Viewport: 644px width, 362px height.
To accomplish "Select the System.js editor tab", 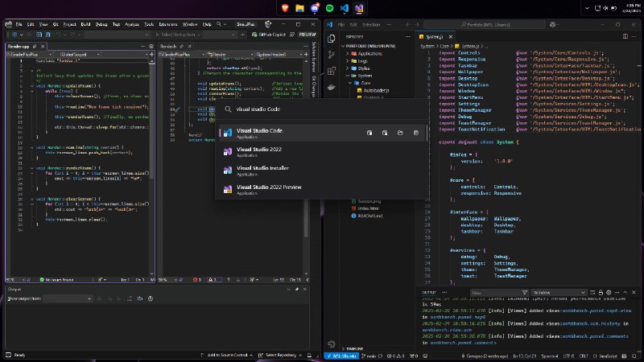I will (x=435, y=37).
